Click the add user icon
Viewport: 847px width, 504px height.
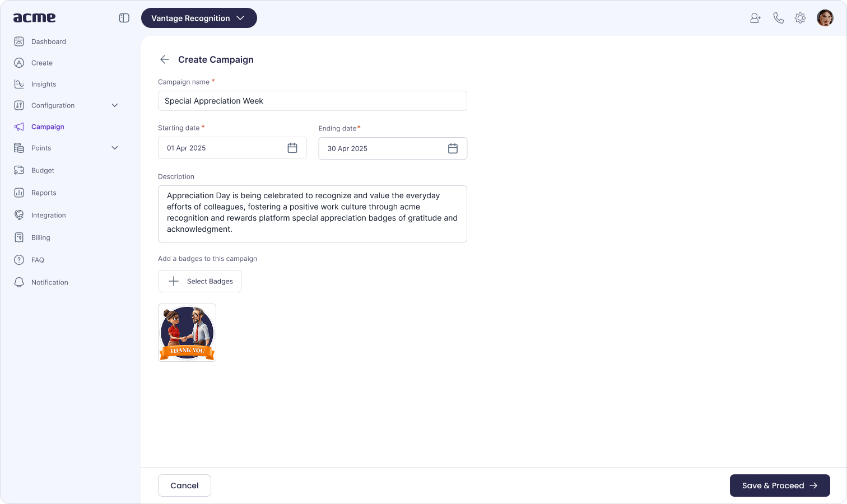[x=756, y=18]
